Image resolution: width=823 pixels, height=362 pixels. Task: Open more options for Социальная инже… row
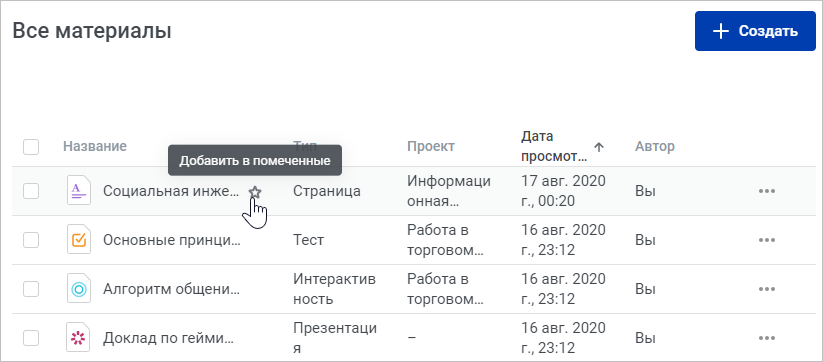point(767,191)
